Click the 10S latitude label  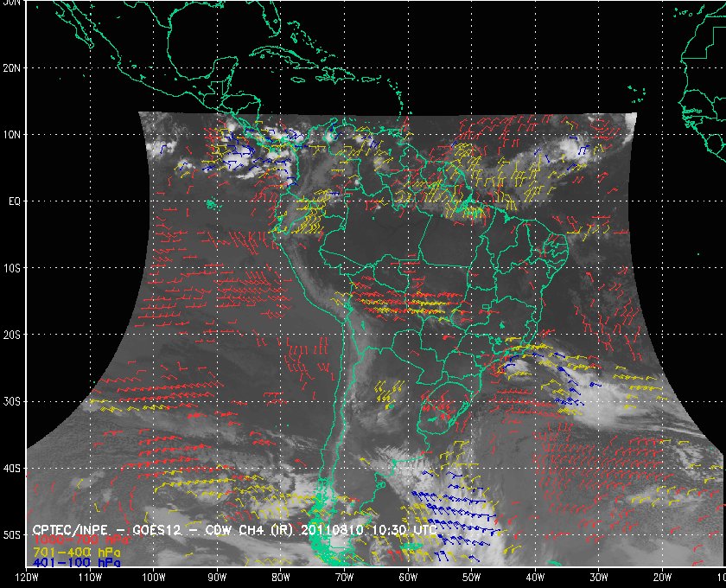point(11,268)
